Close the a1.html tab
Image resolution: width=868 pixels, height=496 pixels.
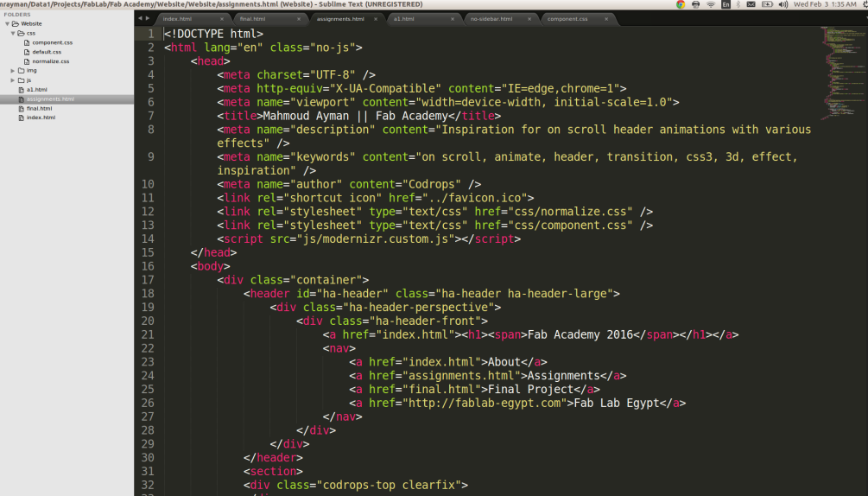point(453,19)
